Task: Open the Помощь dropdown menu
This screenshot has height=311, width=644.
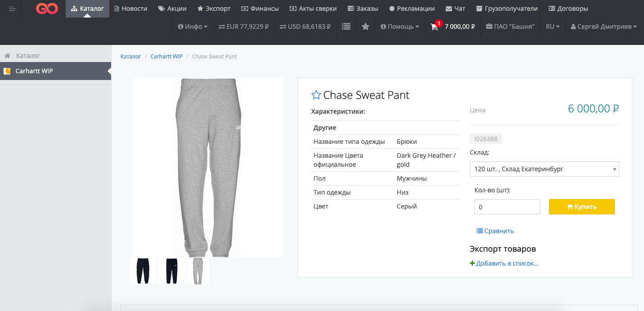Action: coord(400,27)
